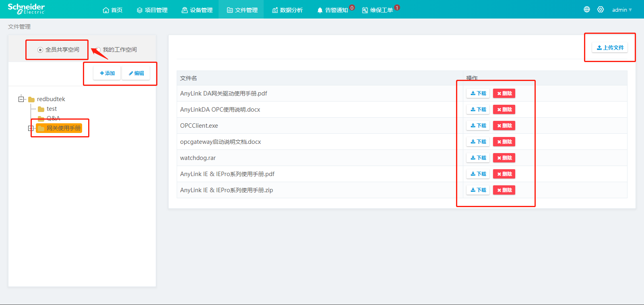
Task: Select the Q&A folder
Action: click(49, 118)
